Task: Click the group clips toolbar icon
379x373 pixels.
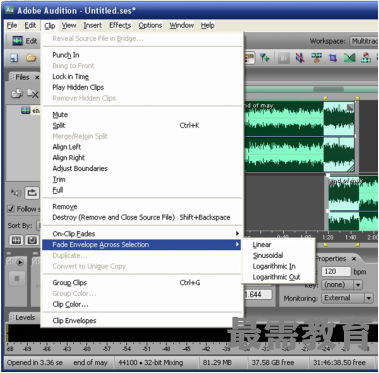Action: 366,58
